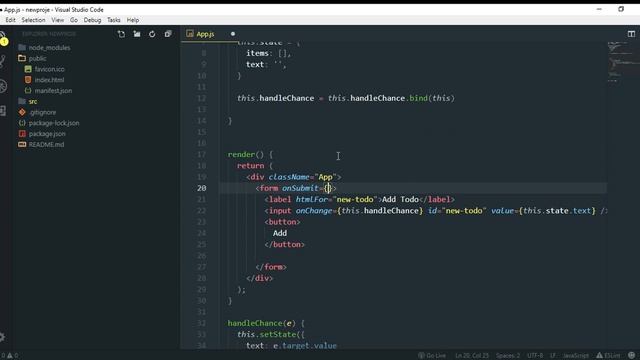Open manifest.json in the file tree

tap(53, 91)
